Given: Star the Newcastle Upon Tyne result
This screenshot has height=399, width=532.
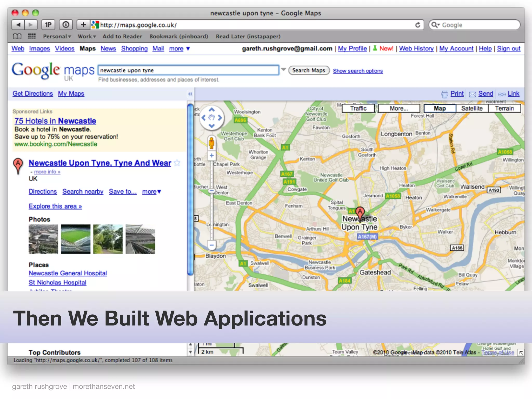Looking at the screenshot, I should point(177,163).
